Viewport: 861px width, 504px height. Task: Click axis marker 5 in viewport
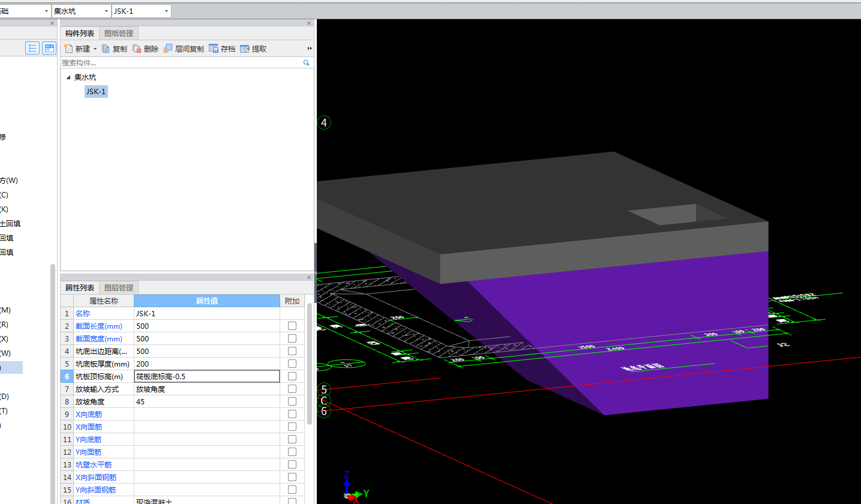[324, 389]
